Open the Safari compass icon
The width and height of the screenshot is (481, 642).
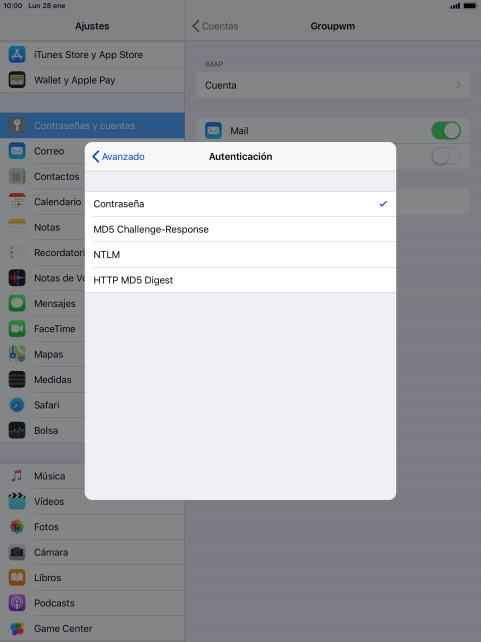(17, 405)
